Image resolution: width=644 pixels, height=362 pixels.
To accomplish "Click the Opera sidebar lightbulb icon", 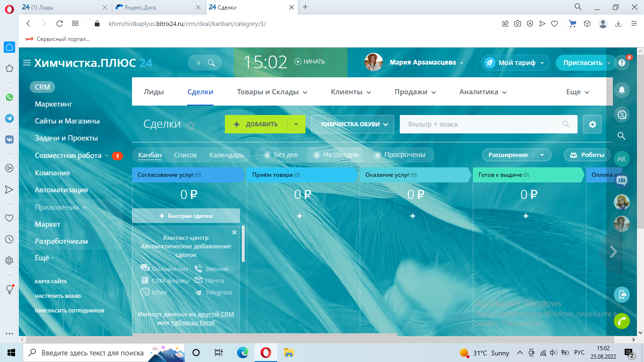I will pos(9,289).
